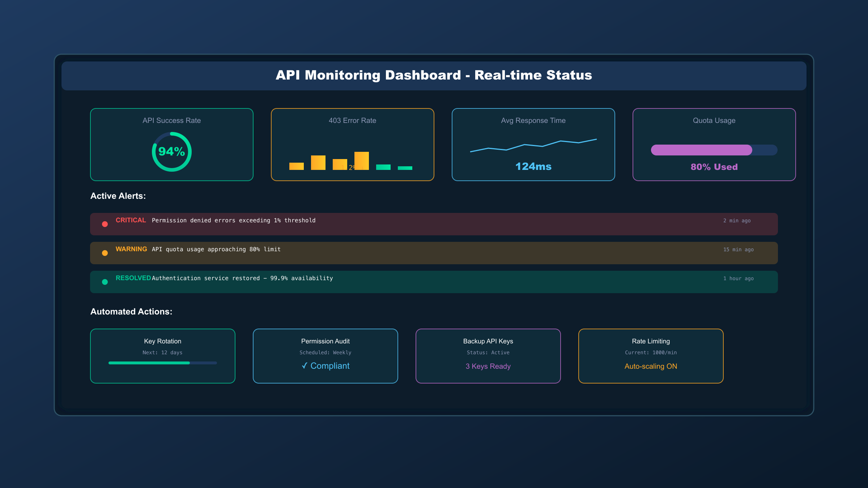Viewport: 868px width, 488px height.
Task: Click the red CRITICAL alert status dot
Action: point(105,224)
